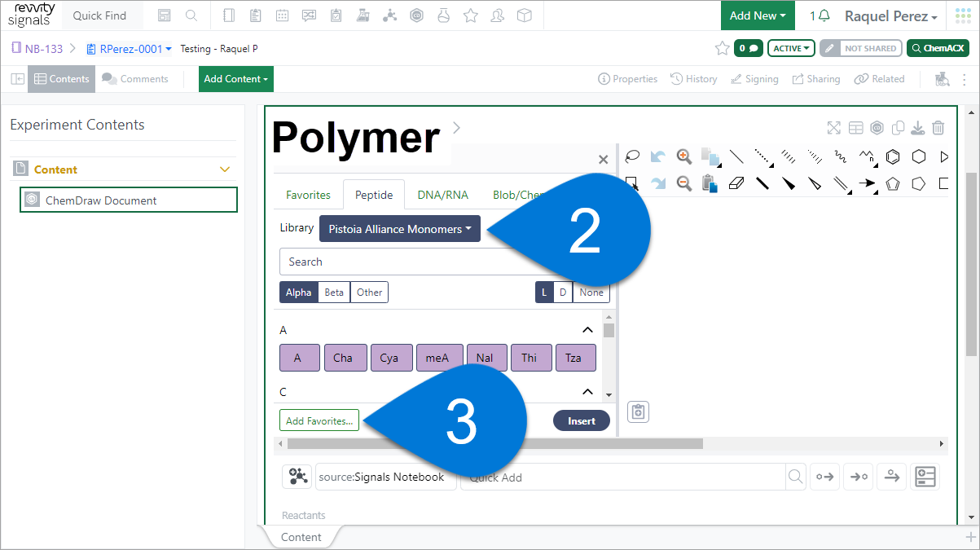Click the Insert button

[x=582, y=421]
